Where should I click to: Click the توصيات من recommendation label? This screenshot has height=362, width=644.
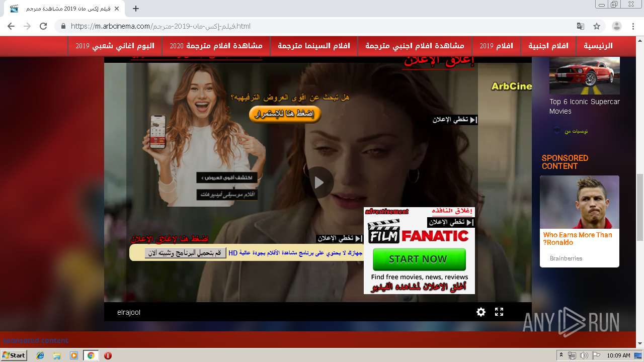(576, 131)
